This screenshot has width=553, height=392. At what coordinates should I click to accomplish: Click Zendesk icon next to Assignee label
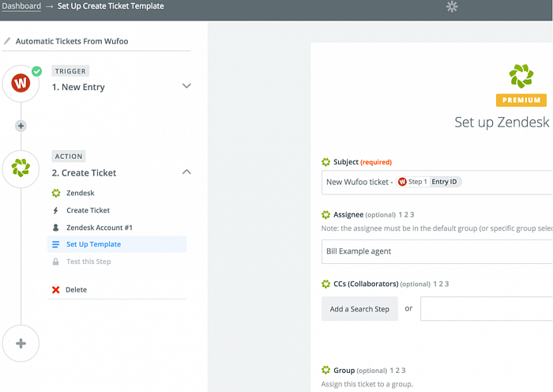pos(325,214)
